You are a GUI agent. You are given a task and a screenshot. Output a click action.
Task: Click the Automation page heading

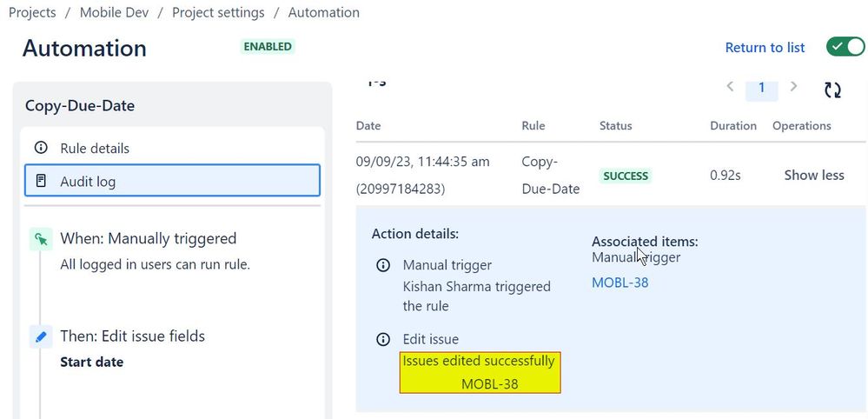pos(84,48)
